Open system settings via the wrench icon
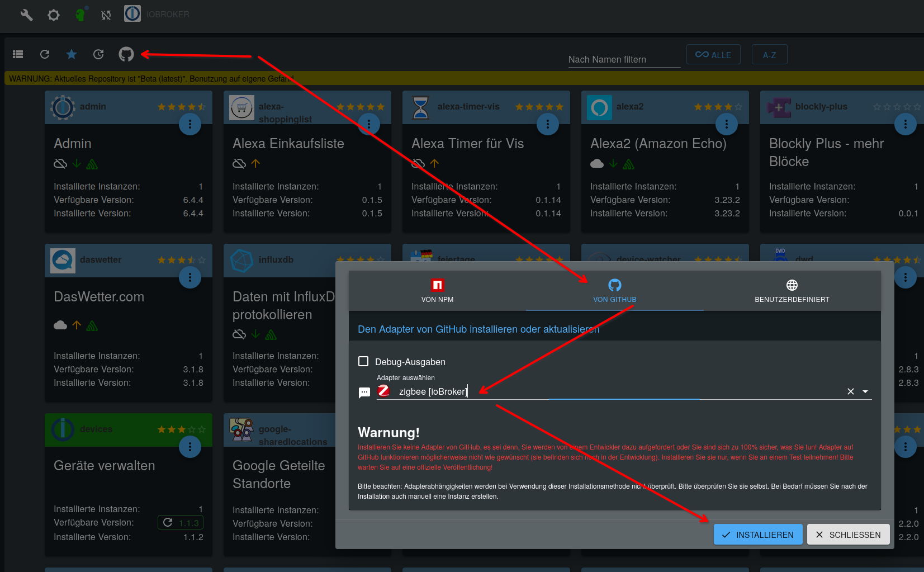 tap(26, 15)
